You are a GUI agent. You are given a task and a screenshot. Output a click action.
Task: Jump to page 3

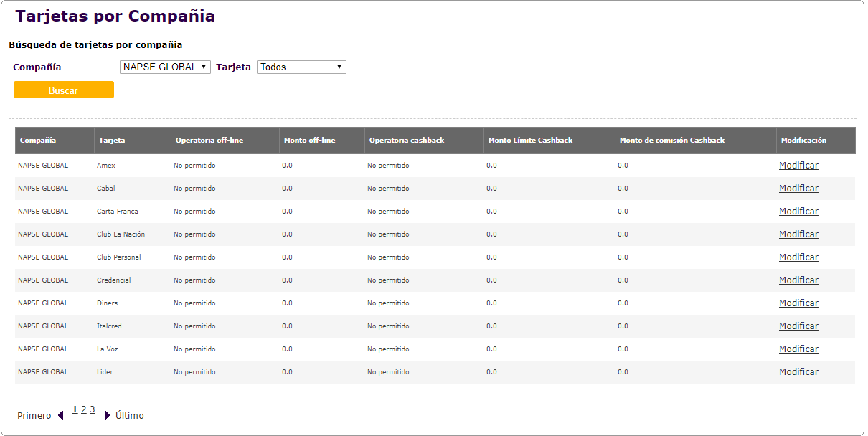pos(93,409)
